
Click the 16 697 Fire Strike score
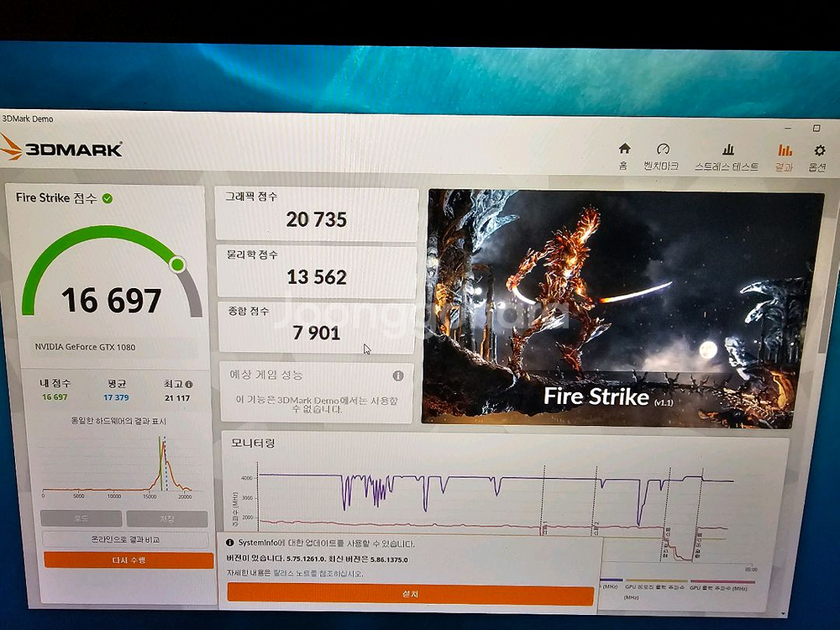click(x=112, y=300)
